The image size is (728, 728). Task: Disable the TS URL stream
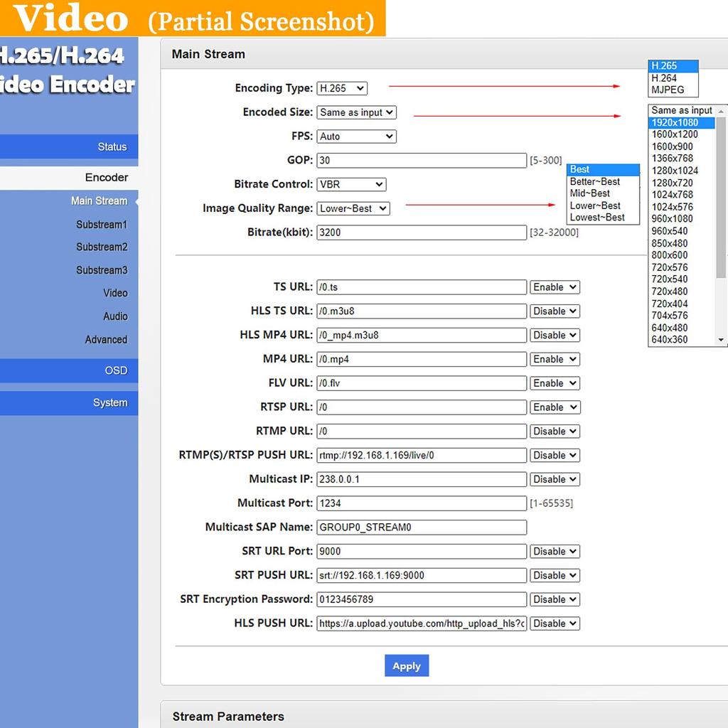point(555,287)
